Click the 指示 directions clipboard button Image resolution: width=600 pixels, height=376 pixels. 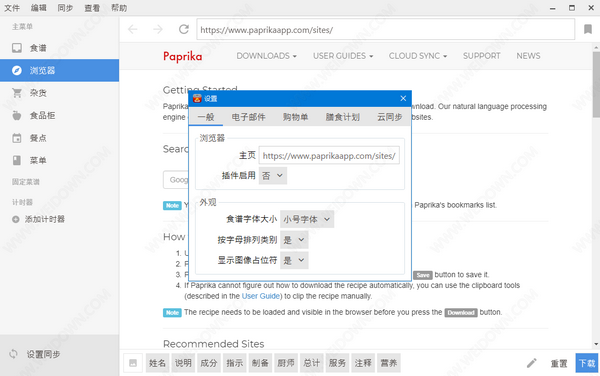coord(235,363)
